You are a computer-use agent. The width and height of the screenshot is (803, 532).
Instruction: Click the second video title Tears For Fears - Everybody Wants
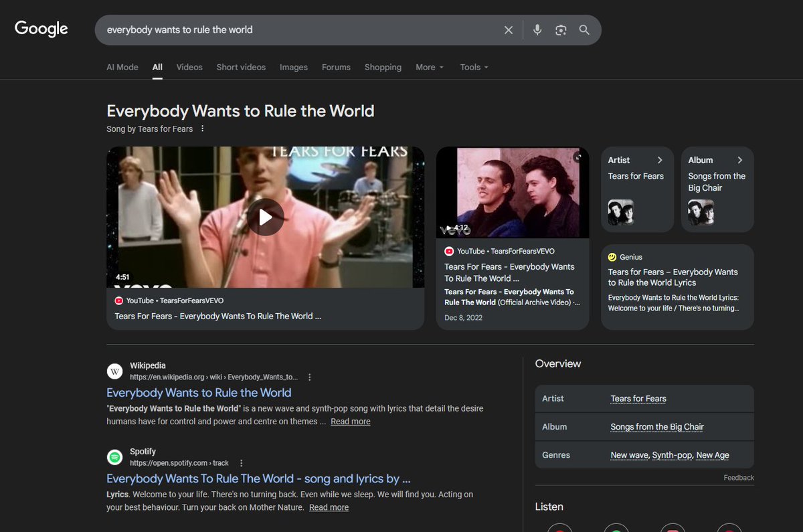509,272
